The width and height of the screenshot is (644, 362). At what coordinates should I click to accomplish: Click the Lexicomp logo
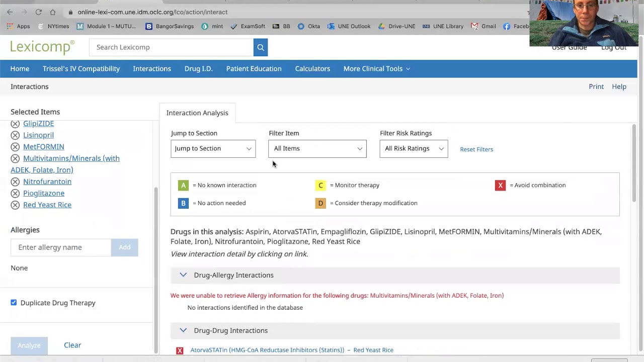[42, 47]
